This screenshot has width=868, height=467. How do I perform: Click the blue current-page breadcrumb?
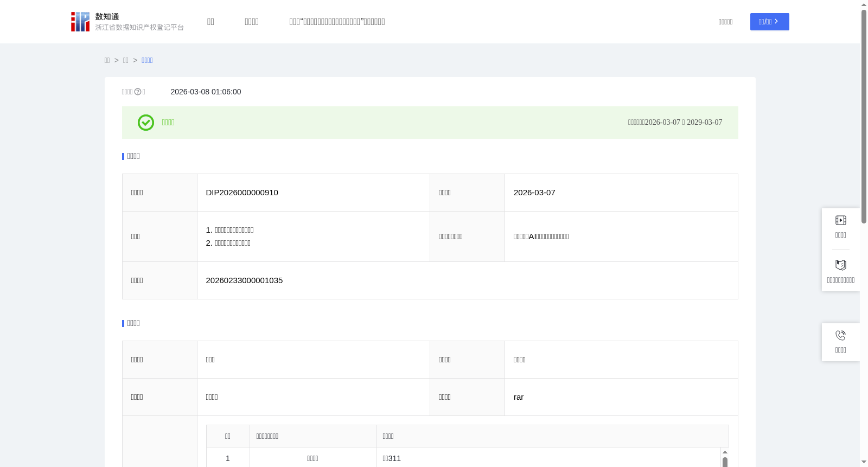[147, 60]
